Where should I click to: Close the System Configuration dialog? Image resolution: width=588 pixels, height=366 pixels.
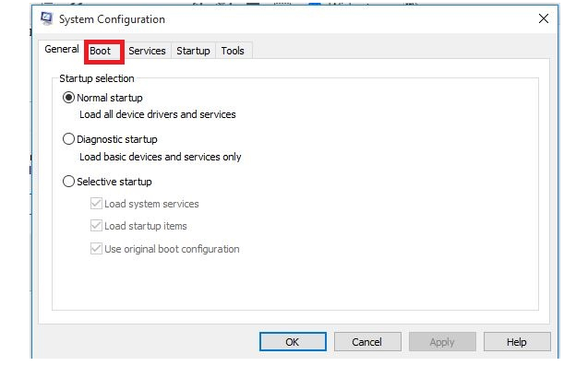point(544,18)
